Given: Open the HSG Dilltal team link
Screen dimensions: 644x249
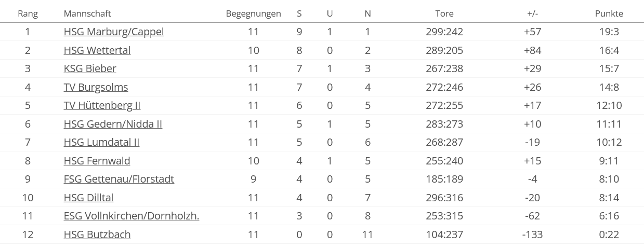Looking at the screenshot, I should point(88,198).
